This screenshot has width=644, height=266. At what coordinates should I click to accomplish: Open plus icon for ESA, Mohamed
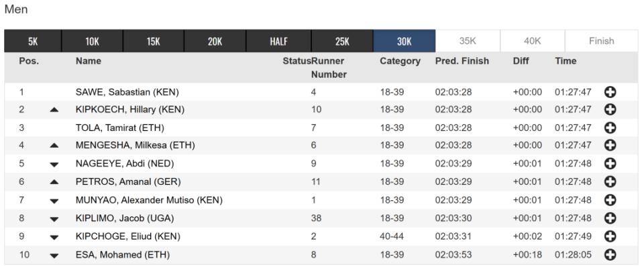(610, 255)
